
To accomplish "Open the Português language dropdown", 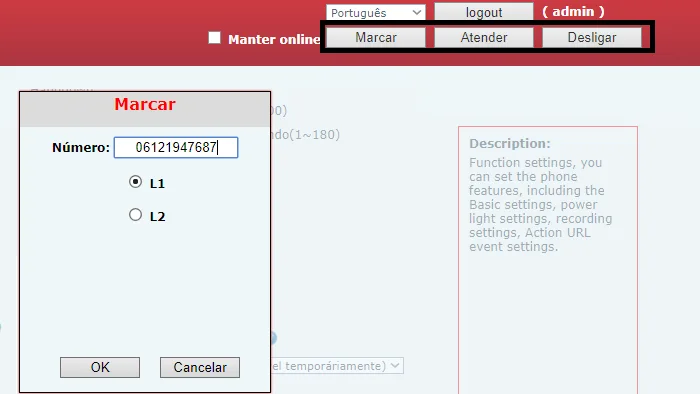I will (375, 12).
